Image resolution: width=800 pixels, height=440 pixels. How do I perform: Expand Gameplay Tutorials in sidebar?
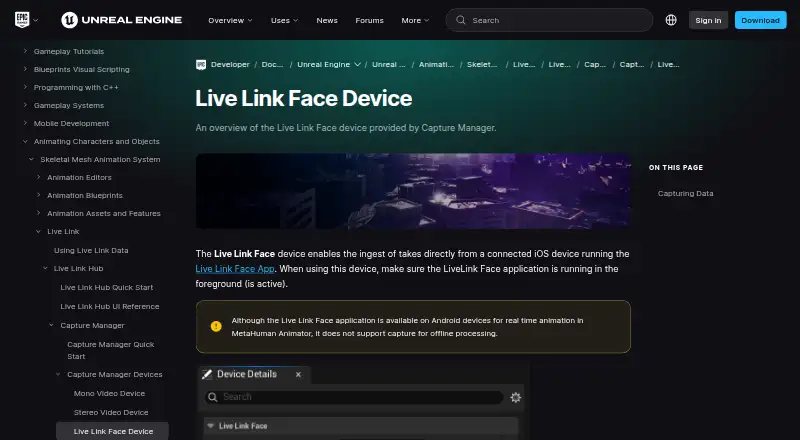(25, 51)
